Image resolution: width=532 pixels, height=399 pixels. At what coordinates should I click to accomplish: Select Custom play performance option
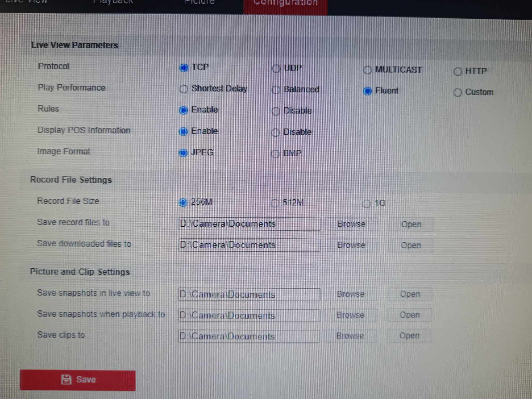click(458, 93)
